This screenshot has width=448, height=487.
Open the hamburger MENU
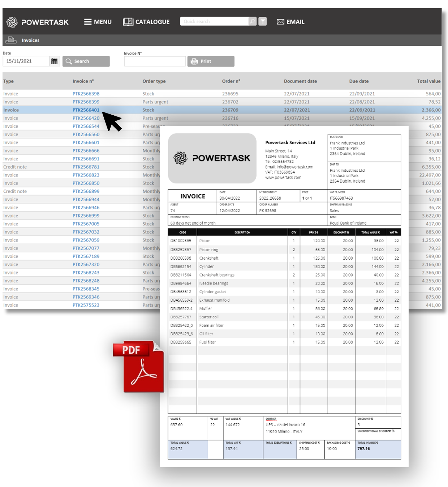(98, 22)
